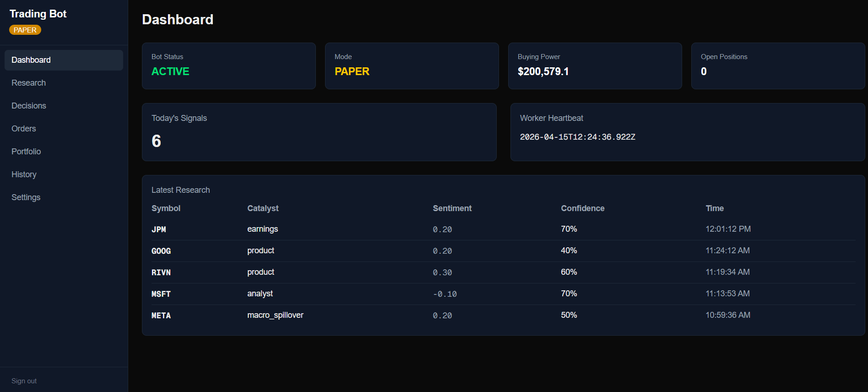Click the Dashboard page heading
Viewport: 868px width, 392px height.
178,20
